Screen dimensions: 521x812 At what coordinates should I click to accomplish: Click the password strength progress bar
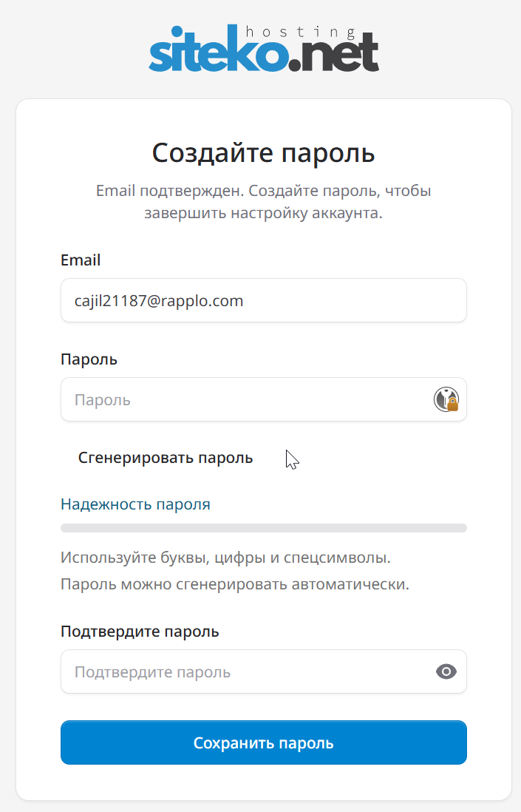coord(264,528)
